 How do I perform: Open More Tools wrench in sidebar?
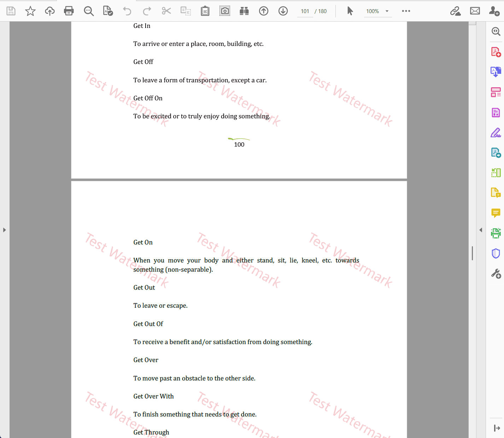(x=496, y=274)
